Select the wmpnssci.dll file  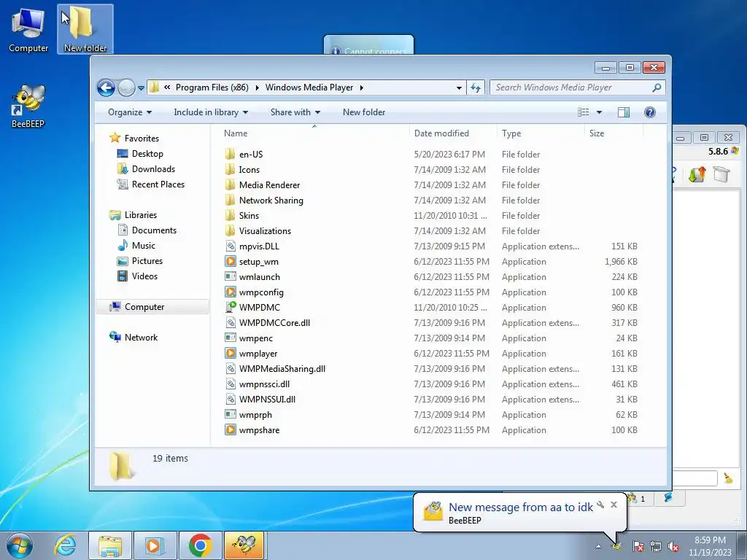point(264,384)
